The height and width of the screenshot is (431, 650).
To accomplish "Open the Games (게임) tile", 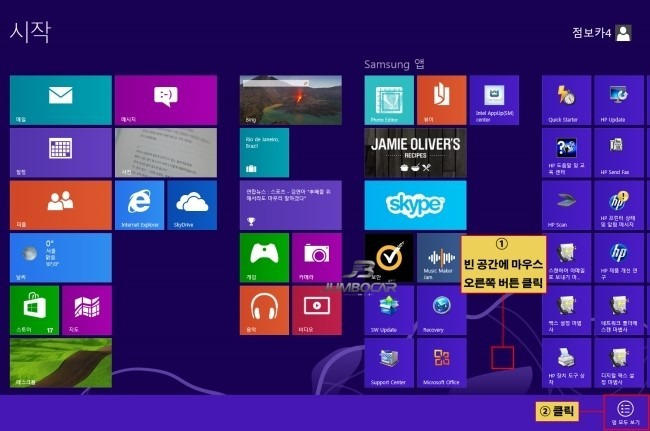I will pos(264,258).
